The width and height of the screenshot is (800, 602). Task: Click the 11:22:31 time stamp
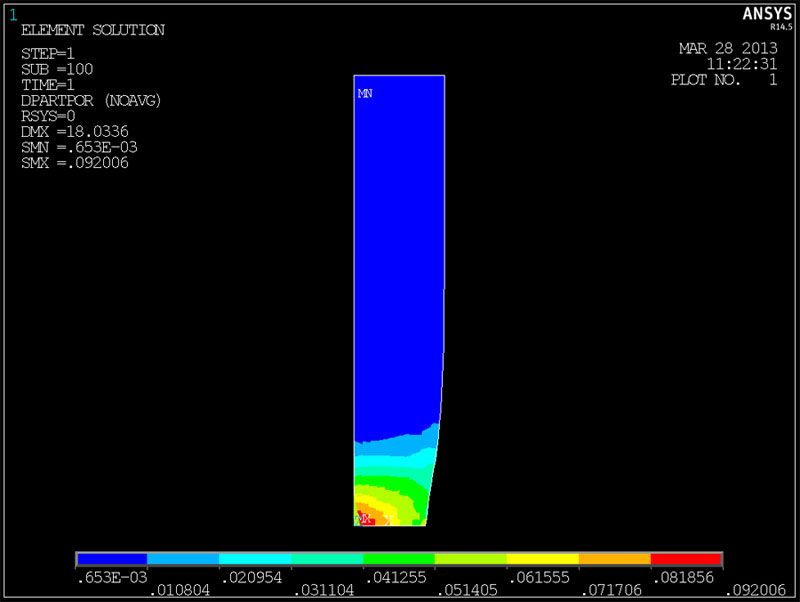742,64
